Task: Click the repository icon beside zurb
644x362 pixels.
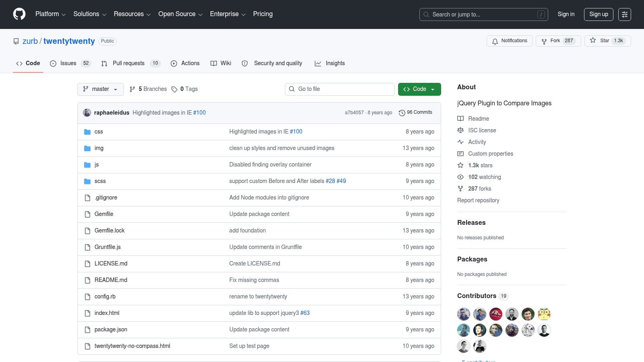Action: click(16, 41)
